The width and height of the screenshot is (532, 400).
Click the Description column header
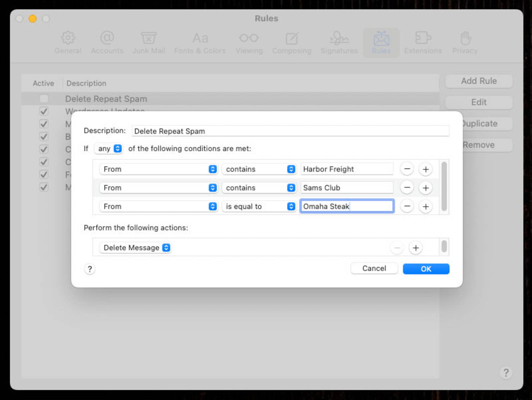[86, 83]
